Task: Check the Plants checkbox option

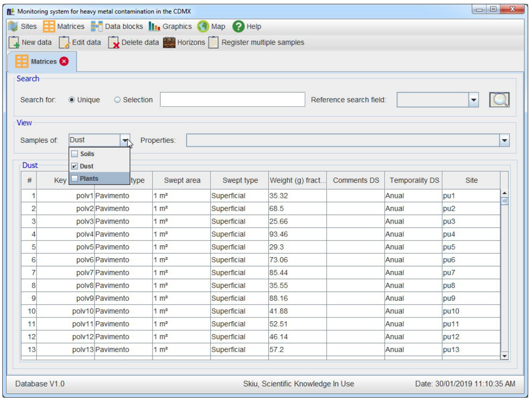Action: (74, 178)
